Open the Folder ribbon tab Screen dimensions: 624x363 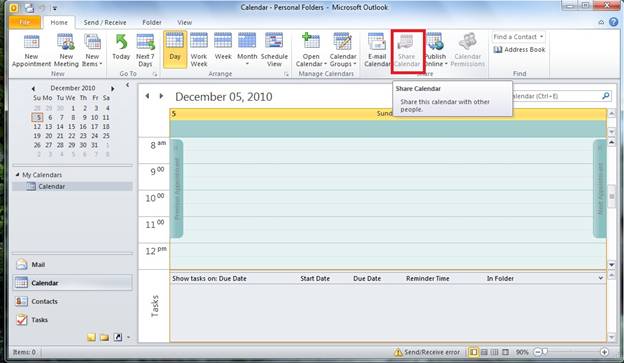coord(152,23)
